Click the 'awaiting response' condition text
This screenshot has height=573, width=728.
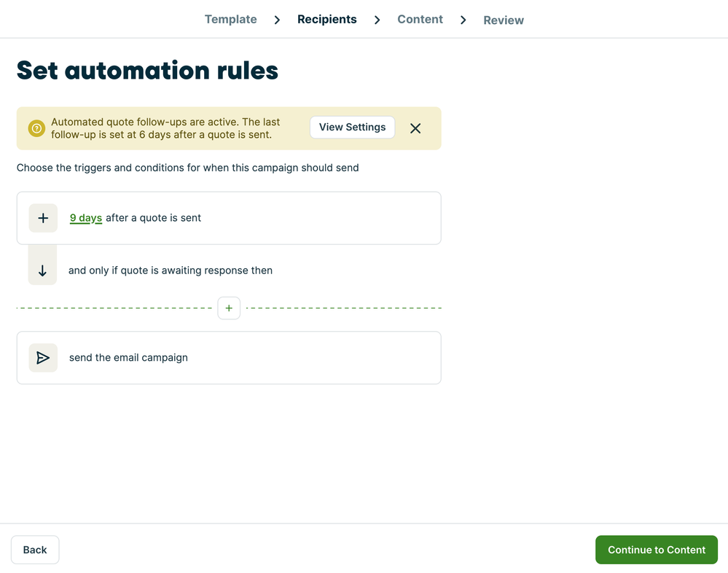click(x=171, y=270)
